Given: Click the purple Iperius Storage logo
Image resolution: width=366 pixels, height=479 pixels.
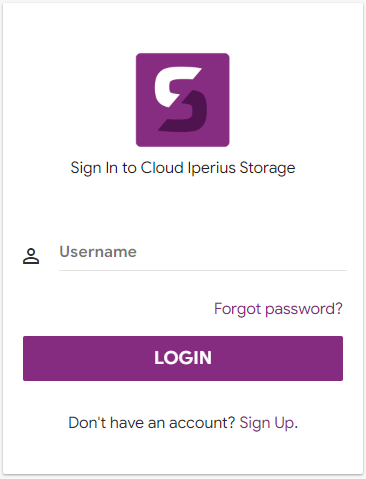Looking at the screenshot, I should pos(182,100).
